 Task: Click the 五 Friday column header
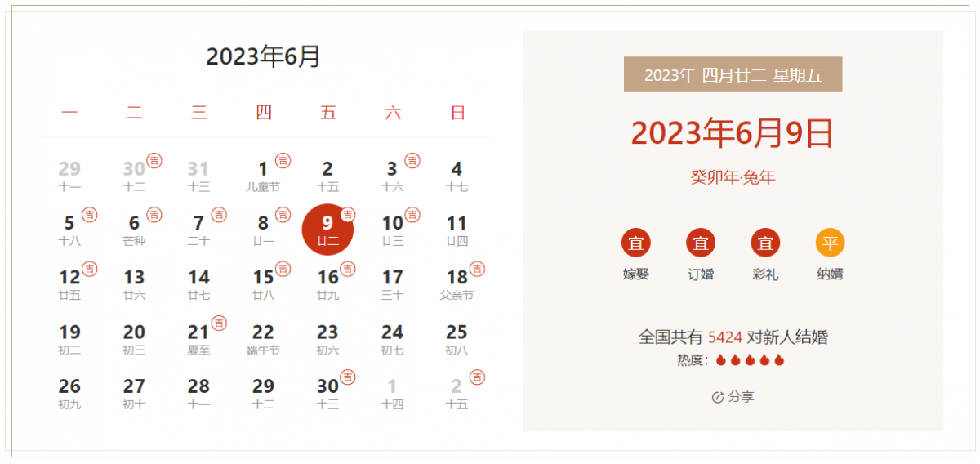[327, 113]
